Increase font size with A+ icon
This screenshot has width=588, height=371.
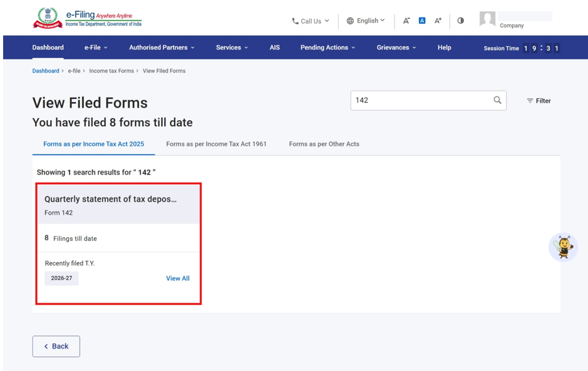coord(438,21)
